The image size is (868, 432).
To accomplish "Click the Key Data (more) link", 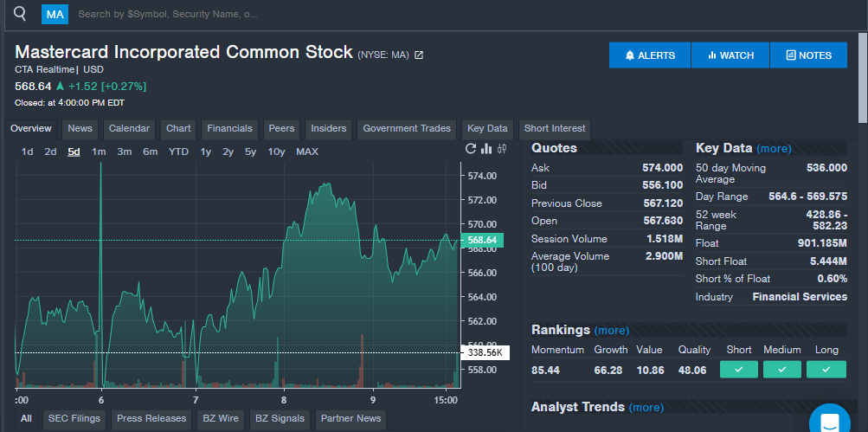I will point(774,148).
